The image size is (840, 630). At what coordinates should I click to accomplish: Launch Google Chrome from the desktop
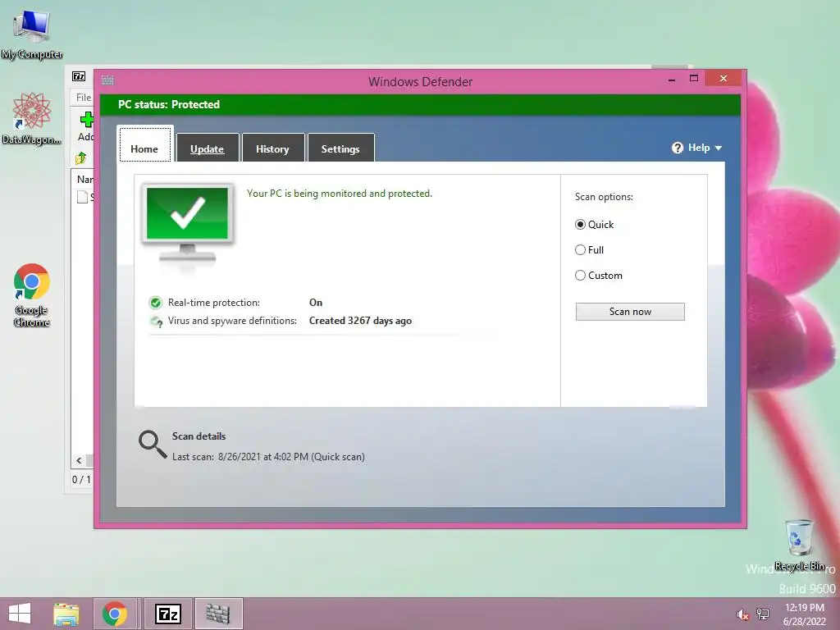pos(32,294)
